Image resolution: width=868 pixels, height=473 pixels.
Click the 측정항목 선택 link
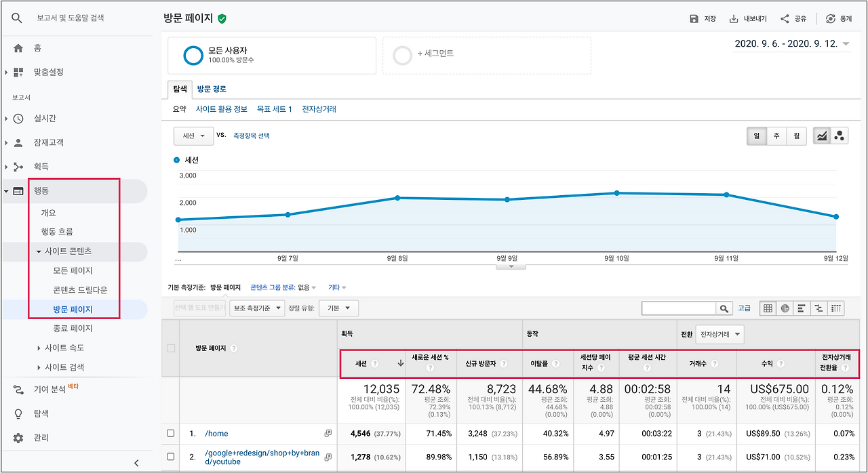click(x=251, y=136)
